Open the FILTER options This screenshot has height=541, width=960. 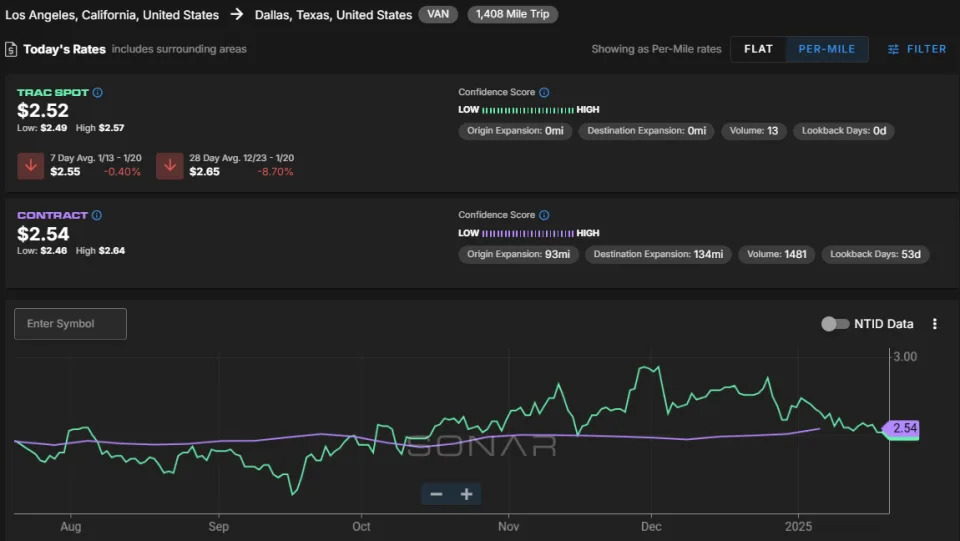tap(917, 49)
